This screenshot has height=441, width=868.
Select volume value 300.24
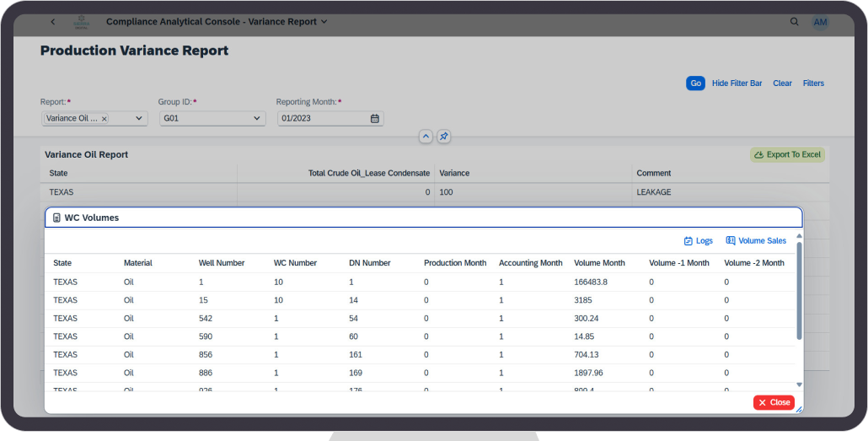pos(587,319)
